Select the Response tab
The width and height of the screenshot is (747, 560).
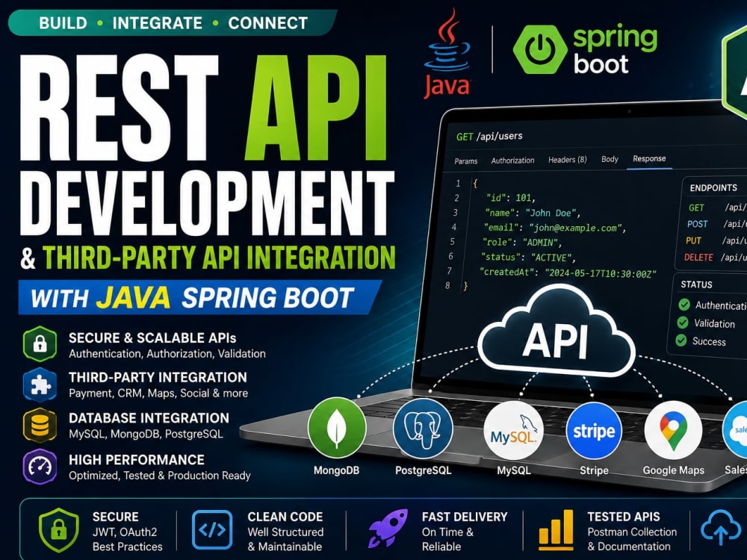[649, 158]
